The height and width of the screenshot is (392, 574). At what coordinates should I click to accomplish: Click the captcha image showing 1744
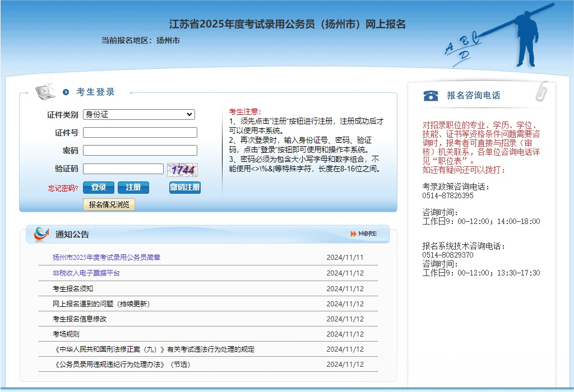(x=182, y=169)
